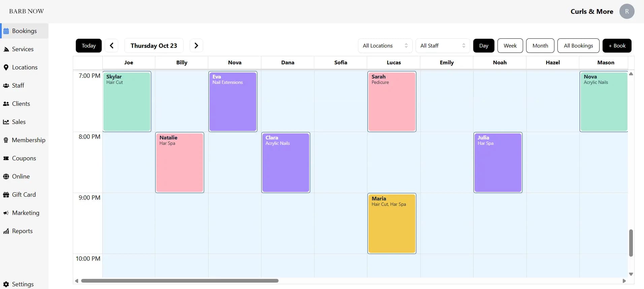Click the Sales chart icon
The image size is (644, 289).
(6, 122)
